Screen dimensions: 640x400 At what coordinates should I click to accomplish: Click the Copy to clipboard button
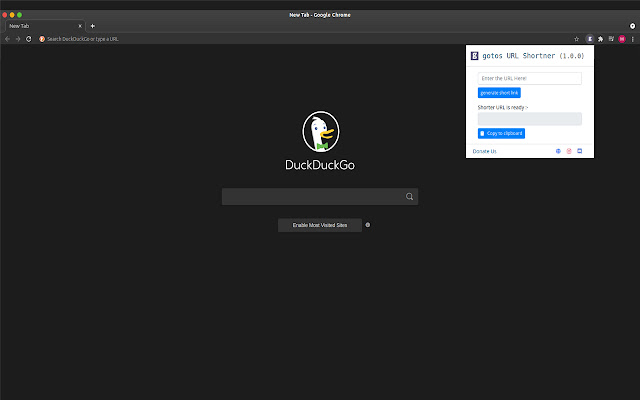(x=501, y=133)
